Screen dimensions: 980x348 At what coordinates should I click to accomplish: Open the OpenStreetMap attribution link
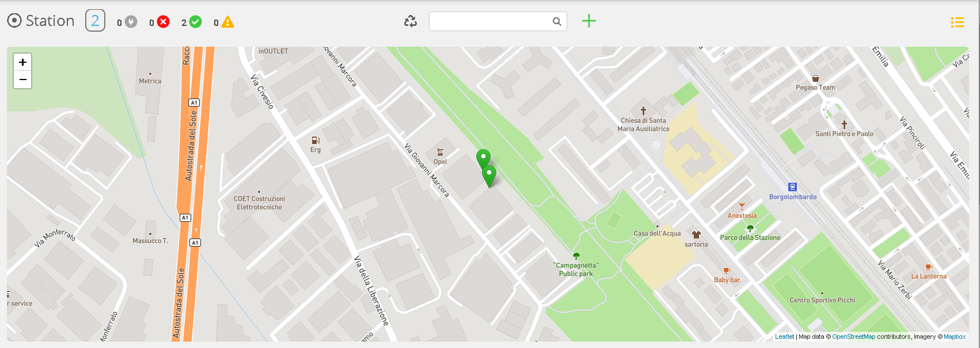coord(853,336)
